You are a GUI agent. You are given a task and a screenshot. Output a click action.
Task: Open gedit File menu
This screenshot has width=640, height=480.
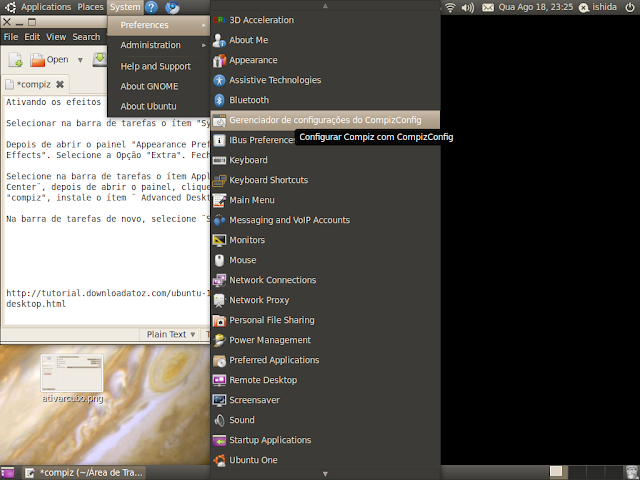coord(11,37)
